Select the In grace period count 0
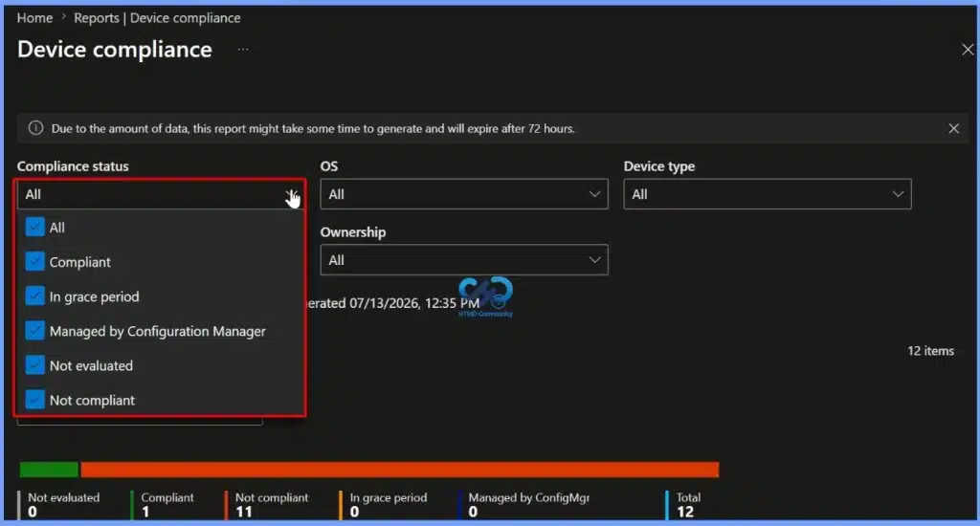This screenshot has height=526, width=980. 354,513
